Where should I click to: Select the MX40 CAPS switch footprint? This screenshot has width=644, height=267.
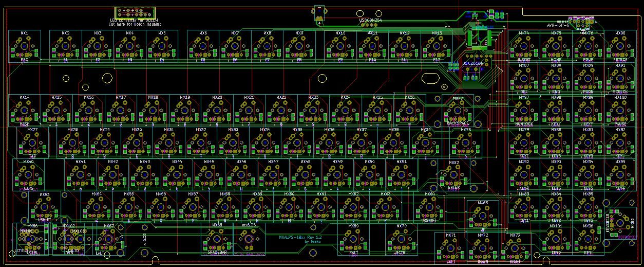coord(28,175)
